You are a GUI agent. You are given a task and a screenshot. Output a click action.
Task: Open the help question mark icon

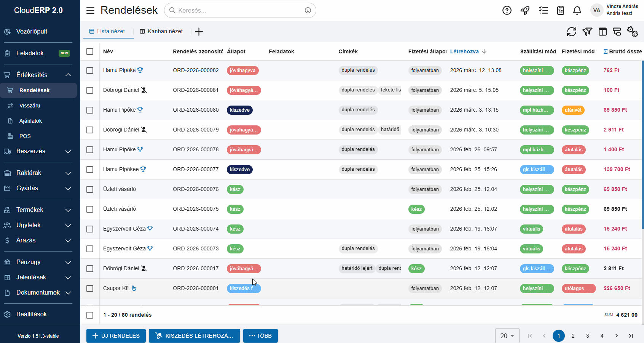507,10
